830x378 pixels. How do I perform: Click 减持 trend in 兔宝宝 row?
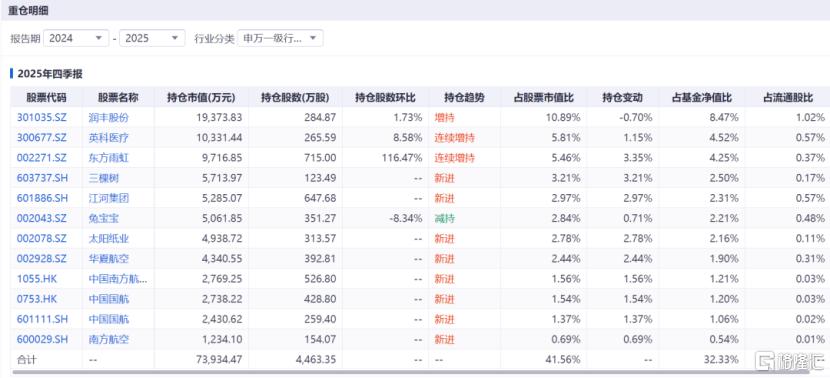444,218
